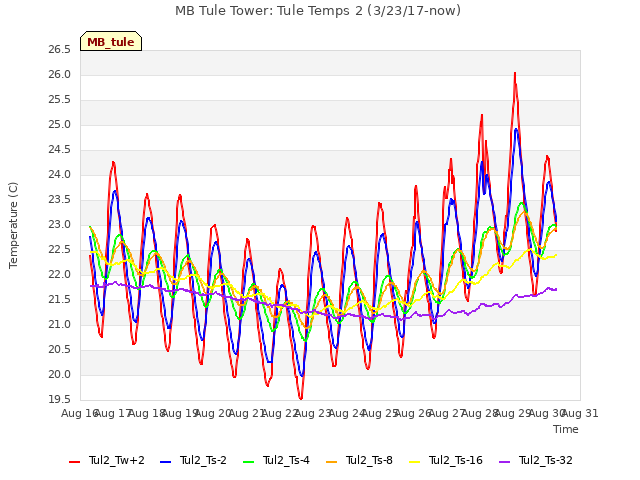Click the MB_tule label box
Image resolution: width=640 pixels, height=480 pixels.
click(x=111, y=41)
